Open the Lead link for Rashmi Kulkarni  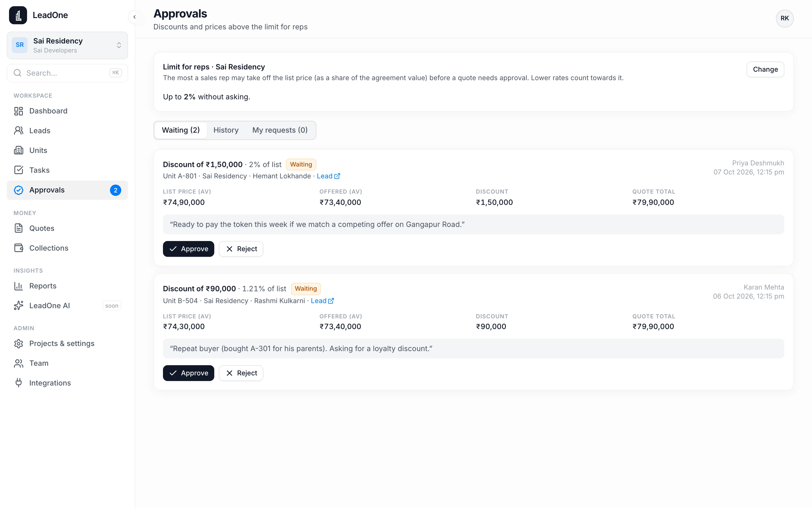point(322,301)
